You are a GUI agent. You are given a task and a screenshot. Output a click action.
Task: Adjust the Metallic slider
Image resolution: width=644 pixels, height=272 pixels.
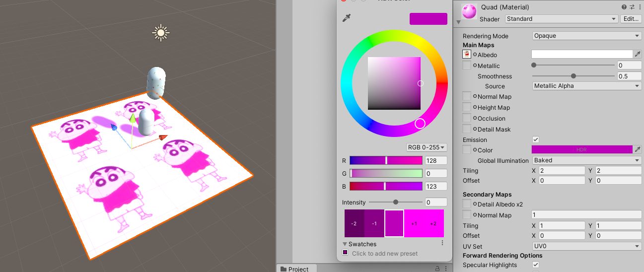click(573, 65)
